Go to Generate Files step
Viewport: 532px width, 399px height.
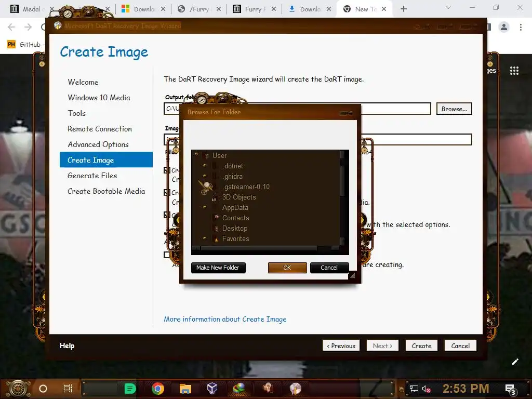92,176
